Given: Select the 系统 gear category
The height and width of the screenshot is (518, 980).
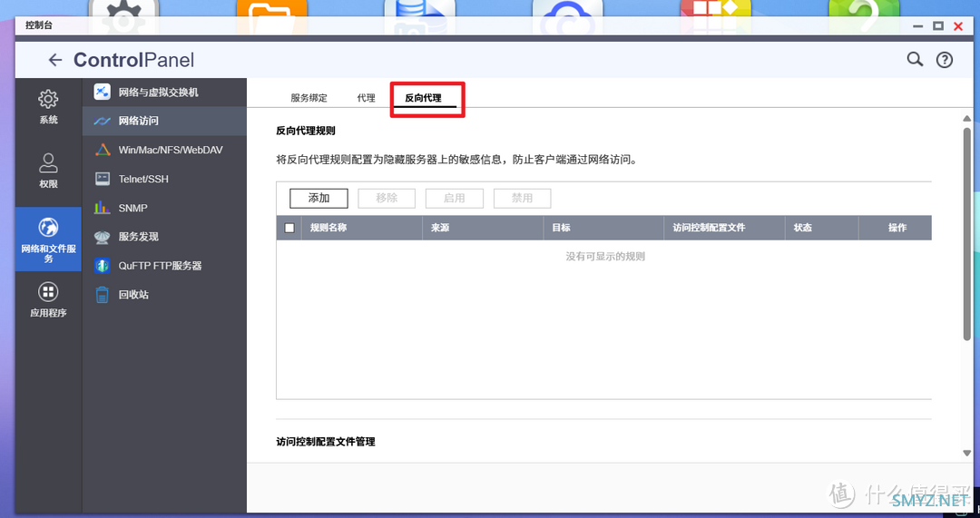Looking at the screenshot, I should pyautogui.click(x=48, y=107).
